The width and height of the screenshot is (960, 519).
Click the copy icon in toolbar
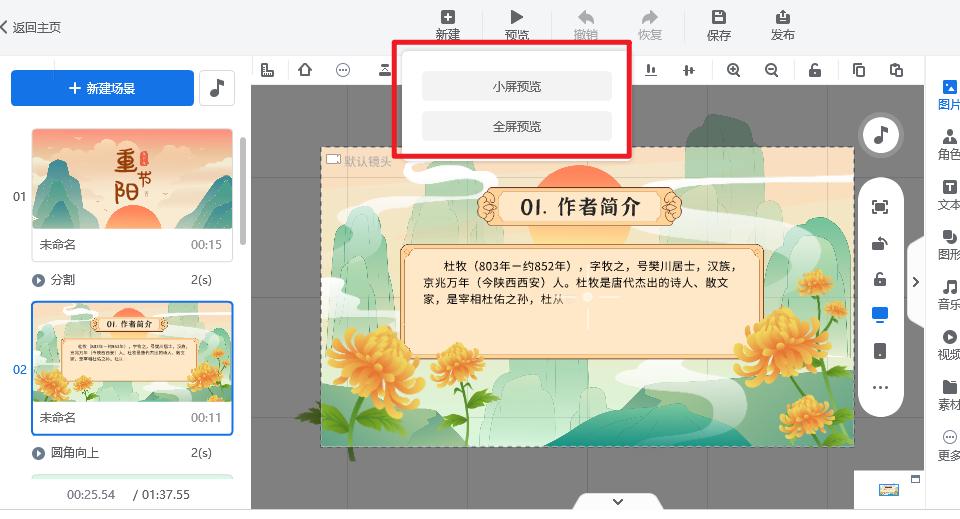(x=859, y=70)
